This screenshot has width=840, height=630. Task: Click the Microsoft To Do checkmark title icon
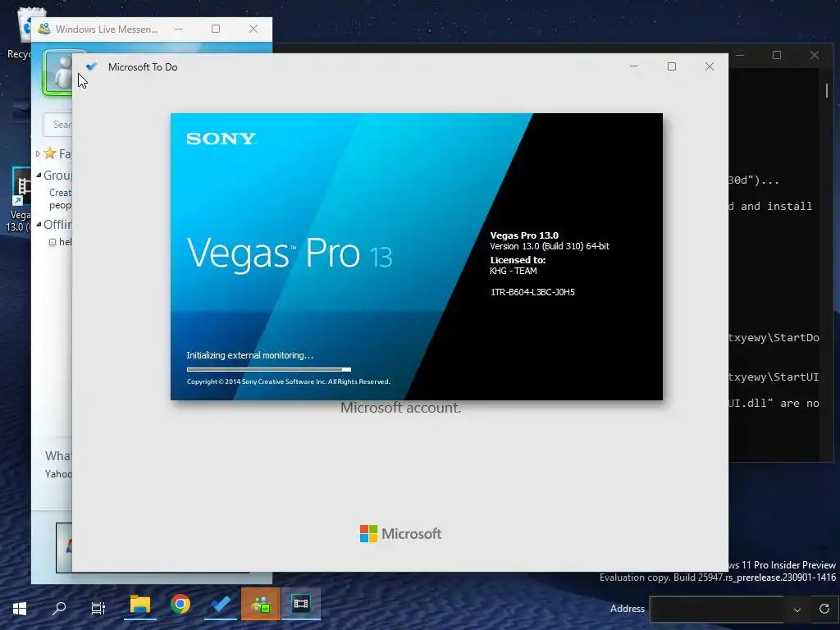pos(92,66)
